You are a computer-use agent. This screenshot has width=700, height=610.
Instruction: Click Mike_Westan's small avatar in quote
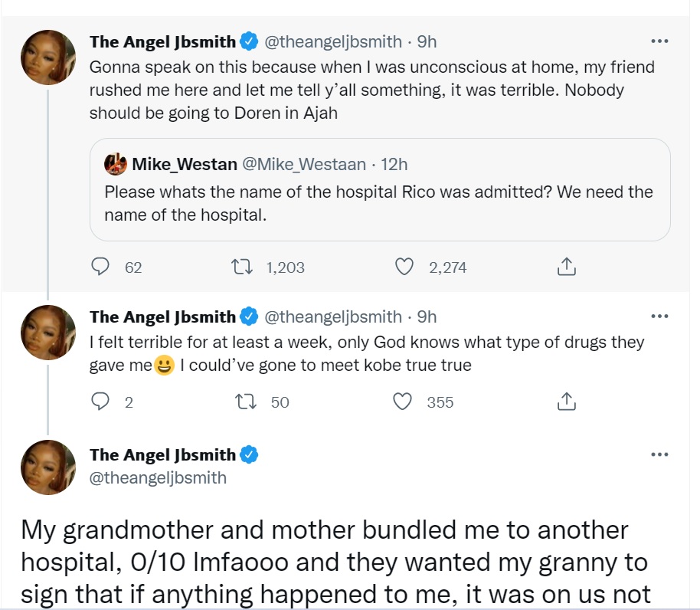tap(116, 164)
